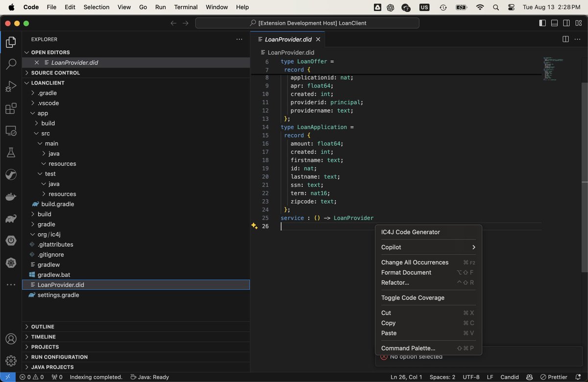Go forward in navigation history

(x=185, y=23)
